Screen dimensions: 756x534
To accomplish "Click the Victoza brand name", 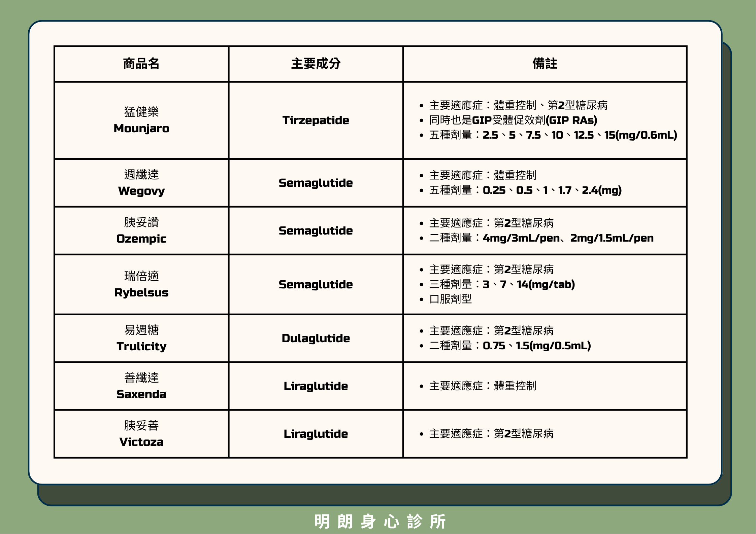I will [x=141, y=442].
